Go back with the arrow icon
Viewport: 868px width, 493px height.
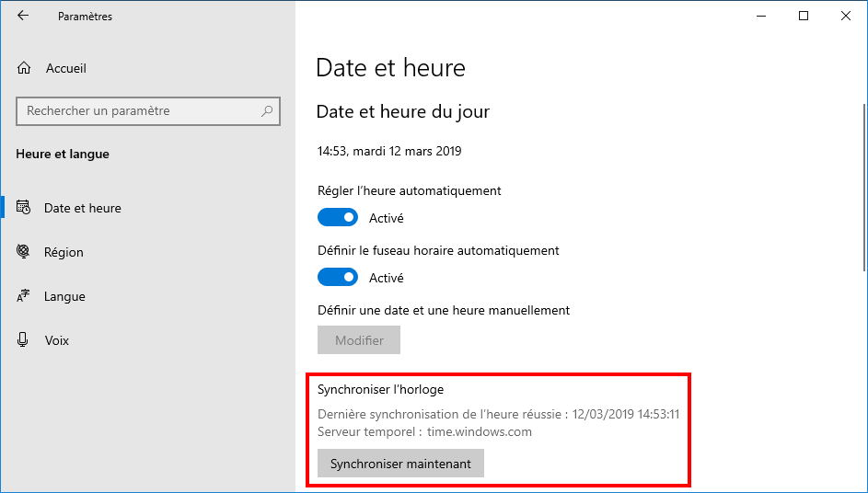click(x=23, y=16)
